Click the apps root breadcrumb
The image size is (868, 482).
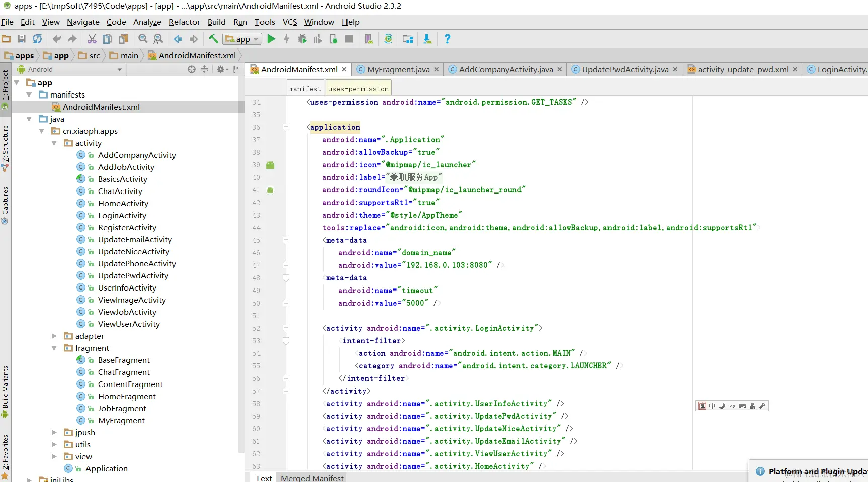coord(19,55)
